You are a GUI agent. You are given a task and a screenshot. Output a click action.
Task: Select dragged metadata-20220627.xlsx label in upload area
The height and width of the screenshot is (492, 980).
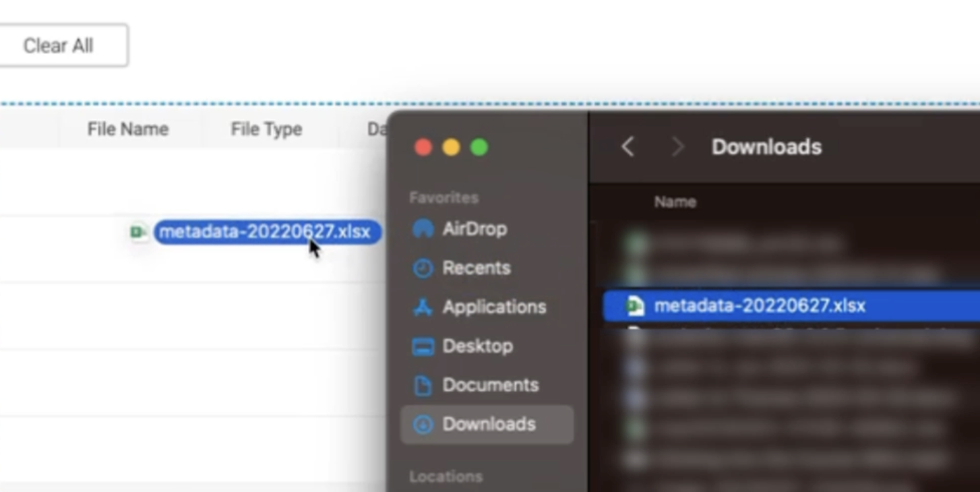tap(267, 232)
